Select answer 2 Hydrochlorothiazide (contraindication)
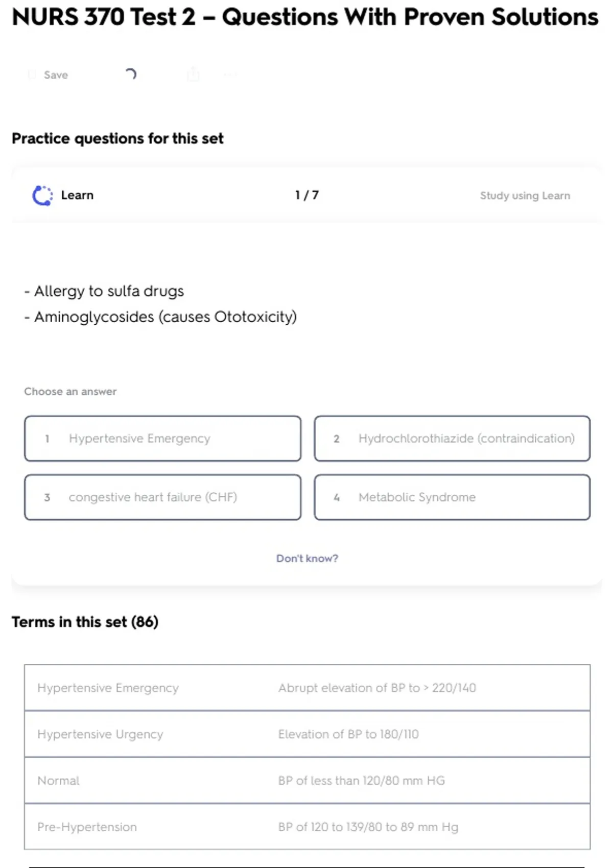Viewport: 613px width, 868px height. (x=452, y=439)
